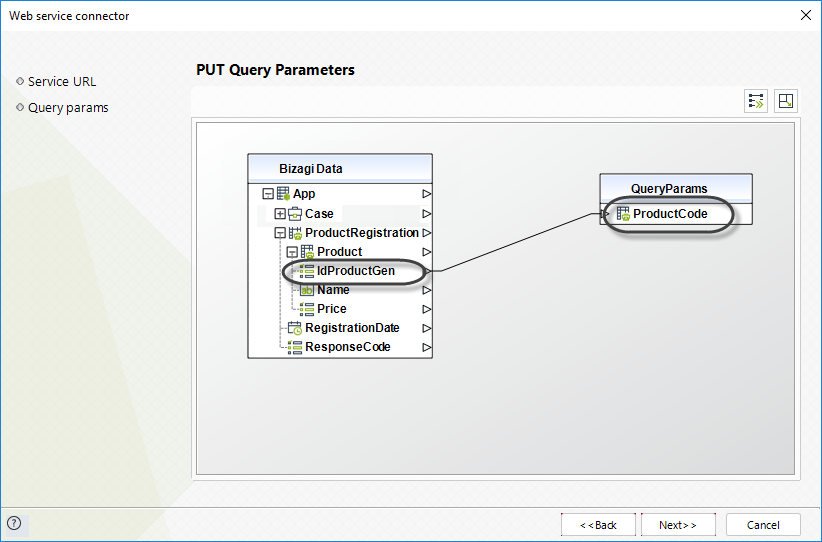Select the ProductCode query parameter
Screen dimensions: 822x542
pos(670,214)
